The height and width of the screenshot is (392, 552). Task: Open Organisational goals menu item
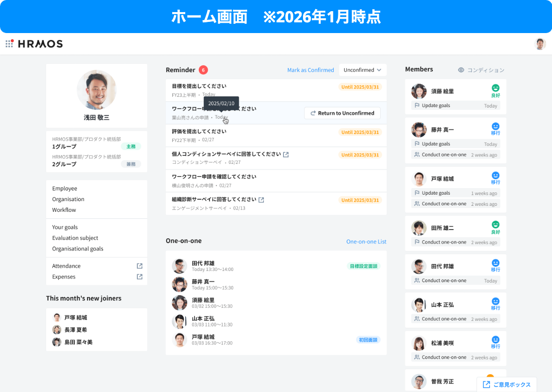coord(78,249)
